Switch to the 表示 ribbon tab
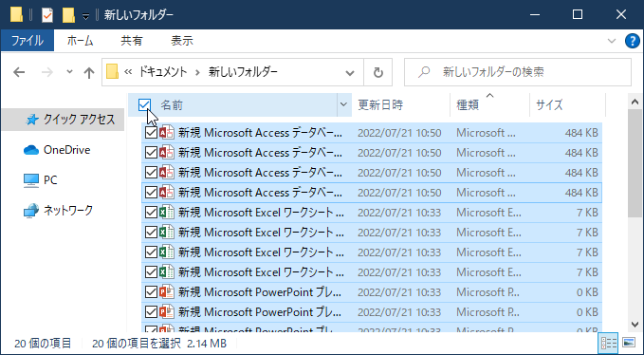Viewport: 644px width, 355px height. click(182, 41)
